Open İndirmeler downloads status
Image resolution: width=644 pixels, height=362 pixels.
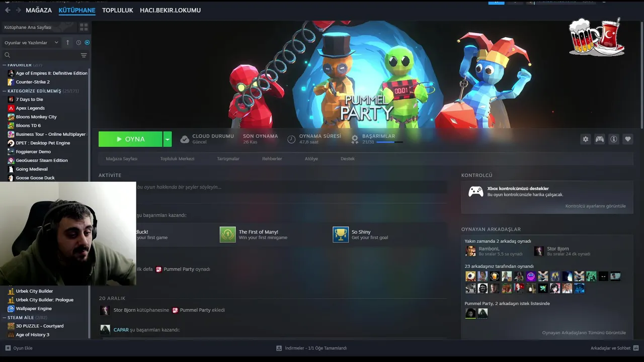[x=311, y=348]
